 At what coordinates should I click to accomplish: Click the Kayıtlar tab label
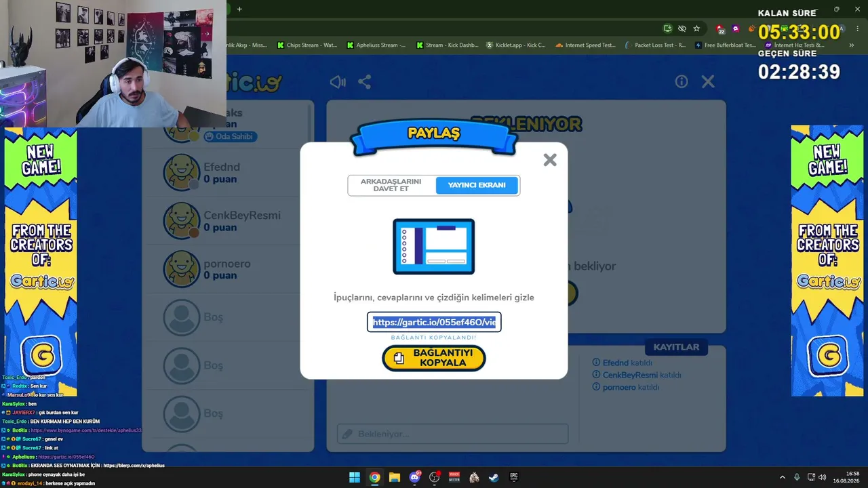click(676, 347)
